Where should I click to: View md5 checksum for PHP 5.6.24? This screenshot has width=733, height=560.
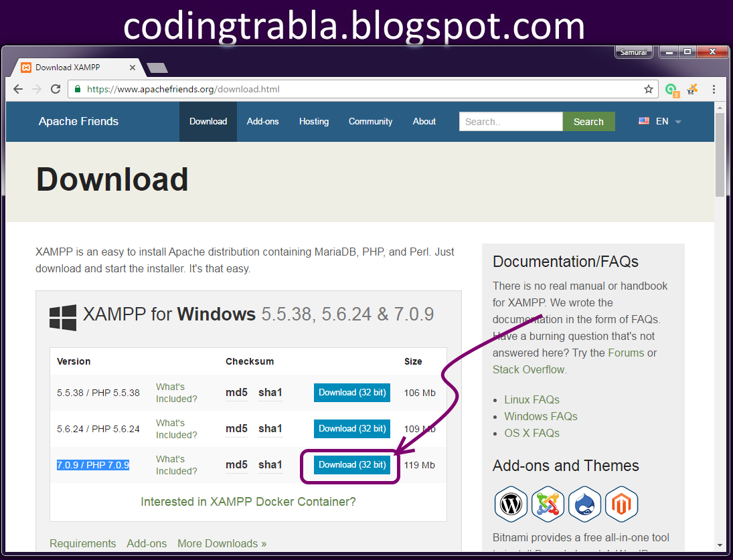tap(236, 429)
